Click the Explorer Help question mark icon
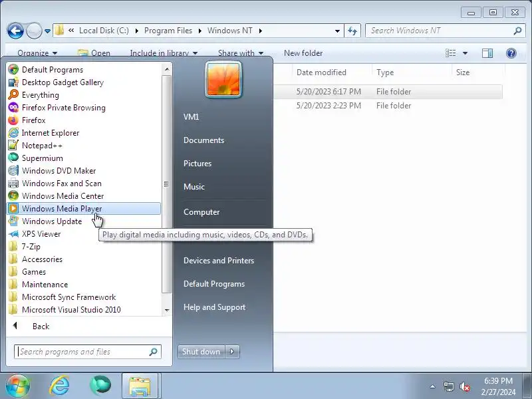 (511, 53)
